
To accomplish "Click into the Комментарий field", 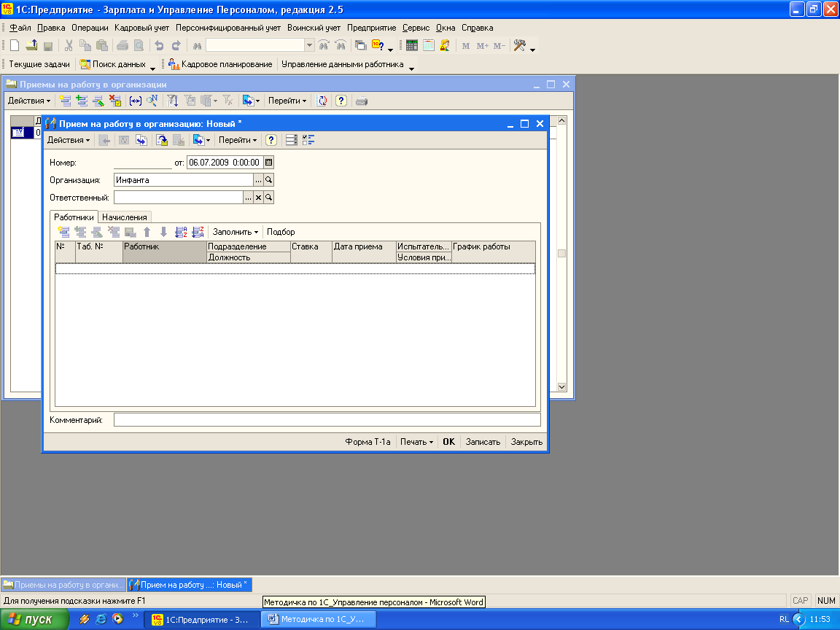I will click(327, 420).
